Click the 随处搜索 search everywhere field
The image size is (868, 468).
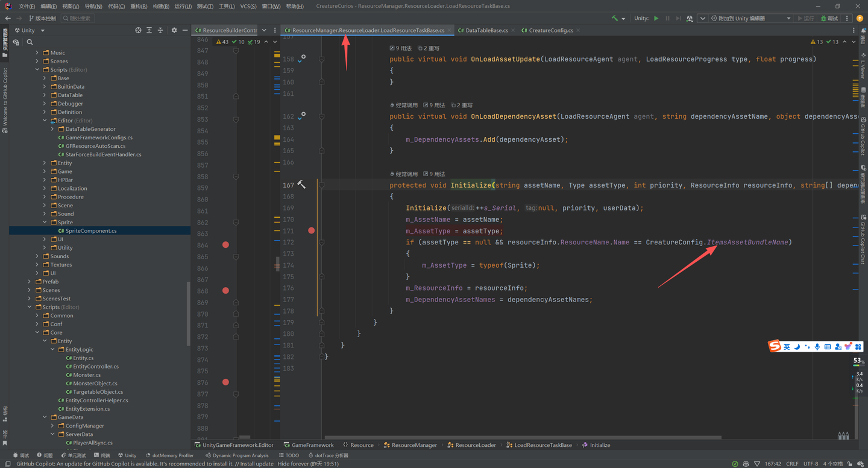click(77, 18)
